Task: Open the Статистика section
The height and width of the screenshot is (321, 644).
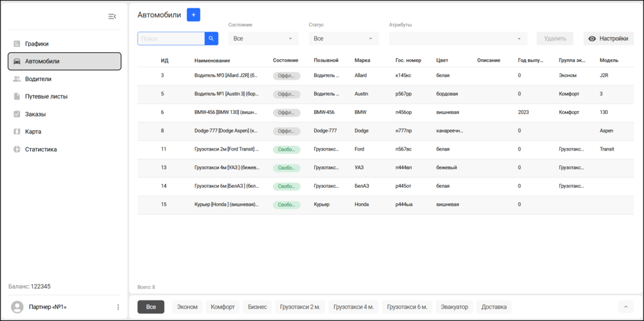Action: [x=64, y=149]
